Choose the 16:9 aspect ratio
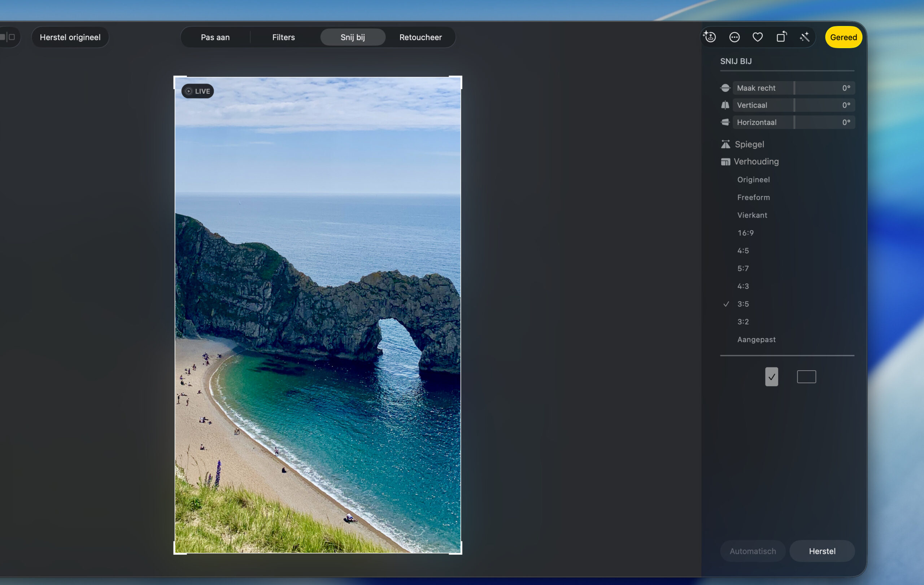 click(x=745, y=233)
